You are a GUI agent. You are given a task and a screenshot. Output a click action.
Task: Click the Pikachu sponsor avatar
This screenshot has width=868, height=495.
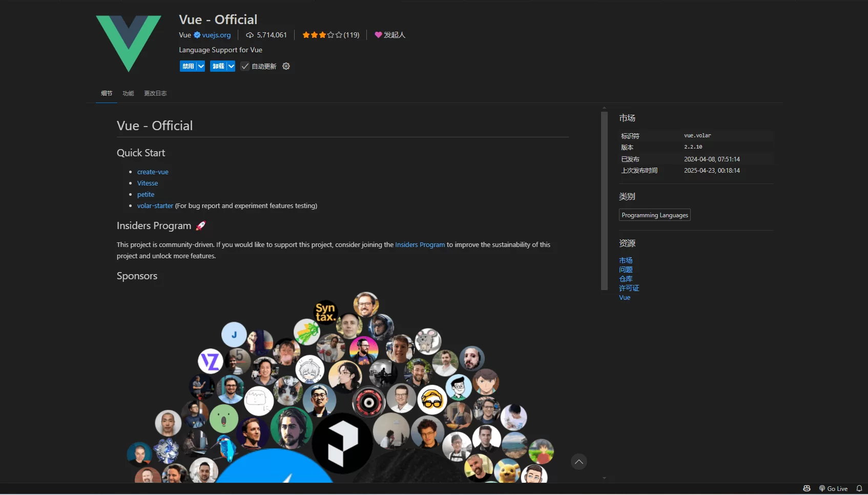(507, 470)
